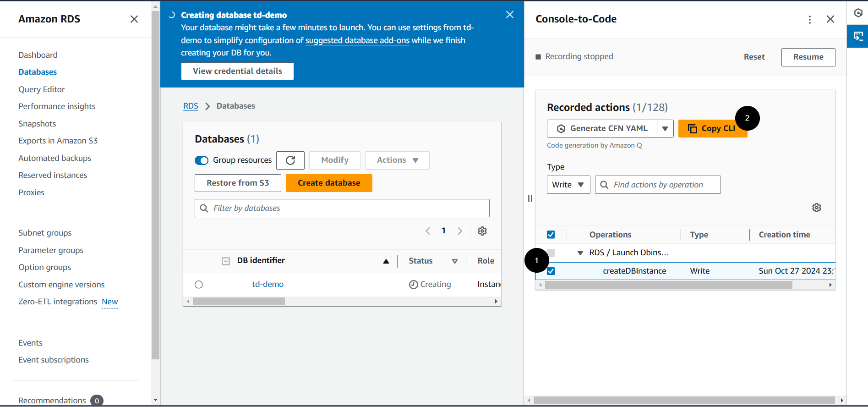This screenshot has width=868, height=407.
Task: Click Find actions by operation field
Action: (658, 185)
